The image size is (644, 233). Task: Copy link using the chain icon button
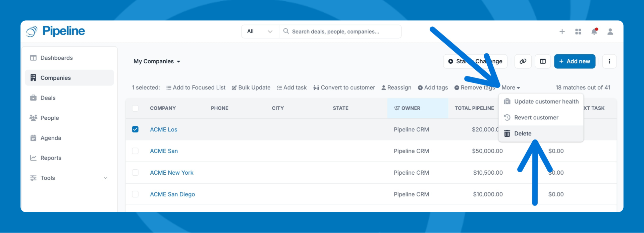click(x=523, y=61)
